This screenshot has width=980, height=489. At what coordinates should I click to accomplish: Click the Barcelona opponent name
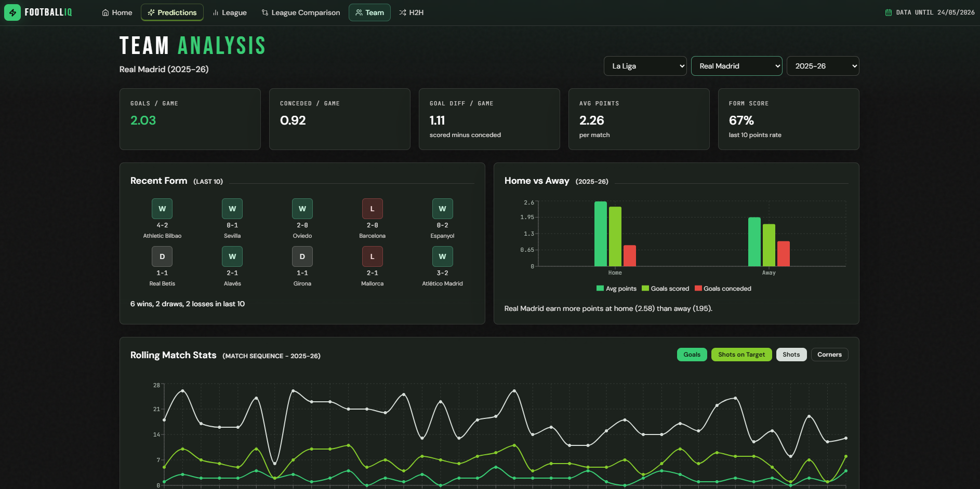click(373, 236)
